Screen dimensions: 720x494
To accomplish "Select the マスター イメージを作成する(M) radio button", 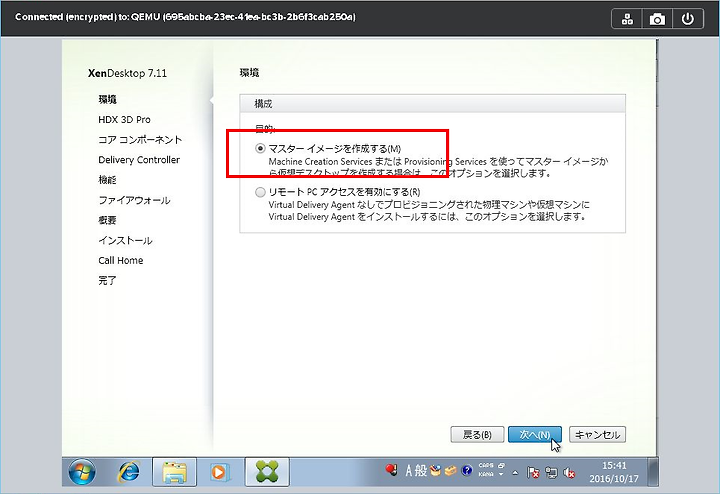I will [x=260, y=148].
